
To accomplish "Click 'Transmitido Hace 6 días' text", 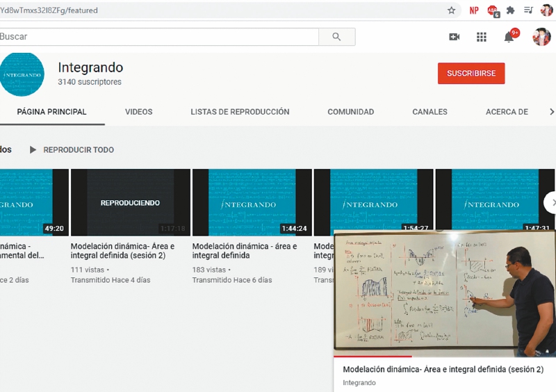I will click(232, 280).
